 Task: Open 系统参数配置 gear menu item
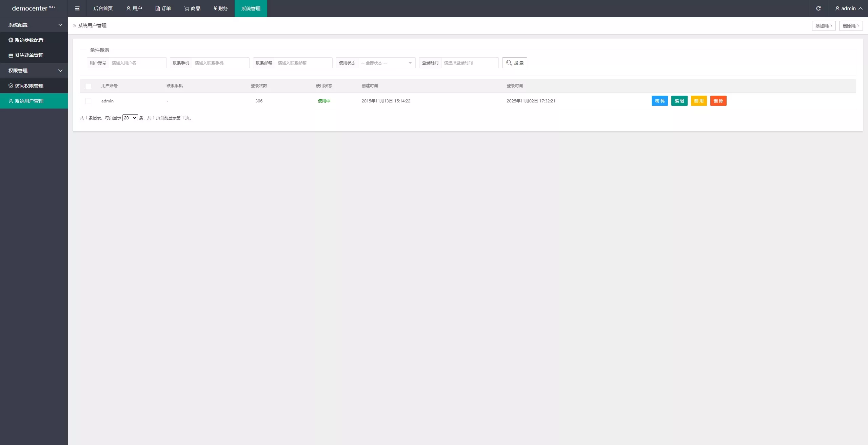pos(29,40)
